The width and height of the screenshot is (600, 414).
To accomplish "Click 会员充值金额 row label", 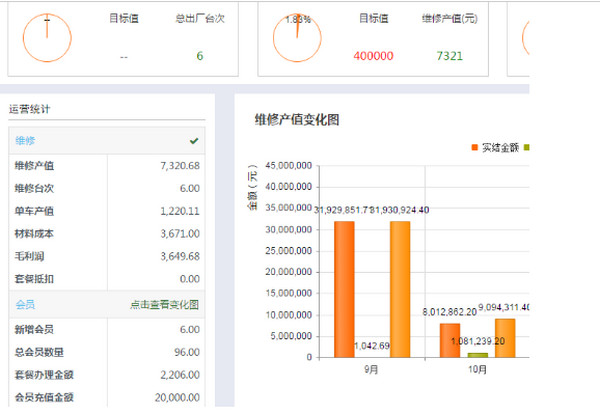I will [x=44, y=397].
